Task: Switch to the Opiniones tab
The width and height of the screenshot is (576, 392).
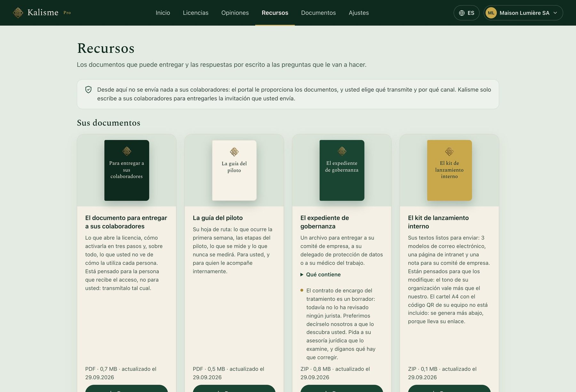Action: click(235, 13)
